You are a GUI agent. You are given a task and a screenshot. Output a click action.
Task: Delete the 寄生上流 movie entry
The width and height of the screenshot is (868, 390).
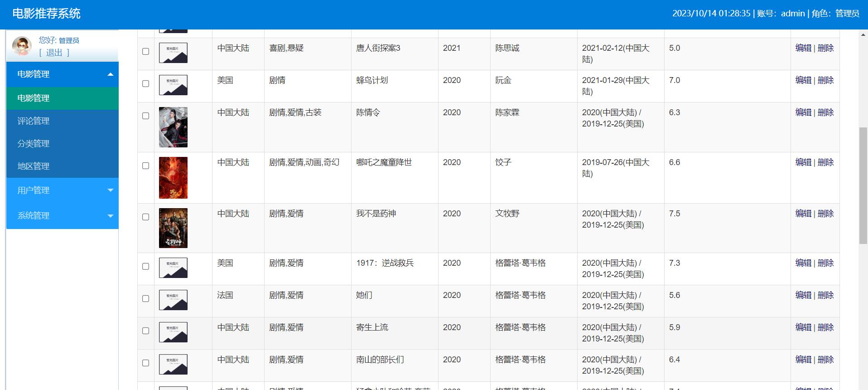tap(825, 327)
